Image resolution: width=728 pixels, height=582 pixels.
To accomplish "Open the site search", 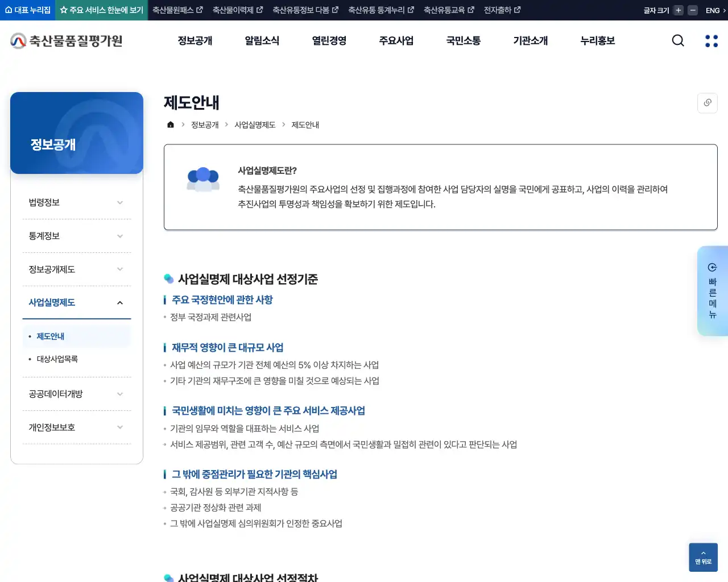I will tap(677, 40).
